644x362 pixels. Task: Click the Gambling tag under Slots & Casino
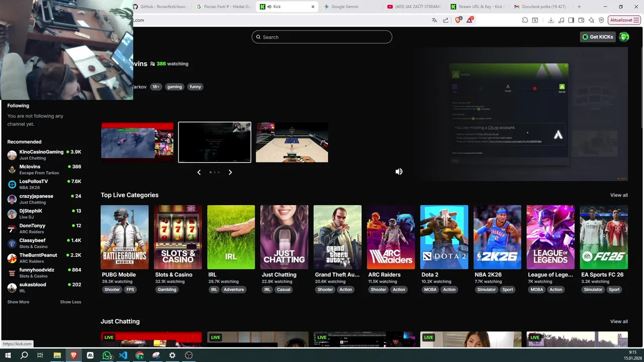tap(167, 290)
